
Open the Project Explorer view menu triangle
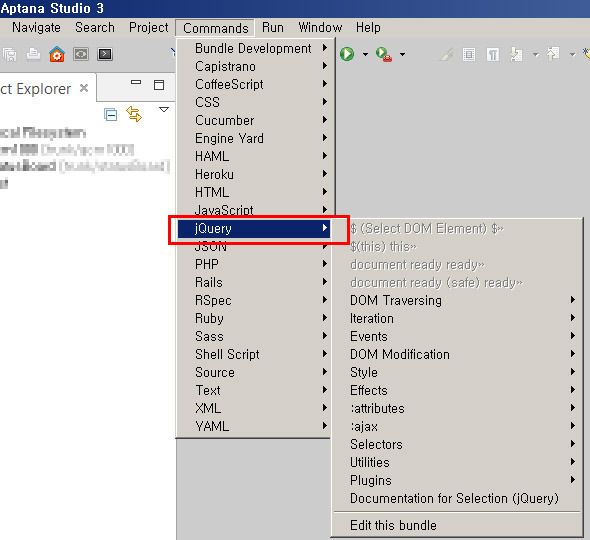point(164,110)
